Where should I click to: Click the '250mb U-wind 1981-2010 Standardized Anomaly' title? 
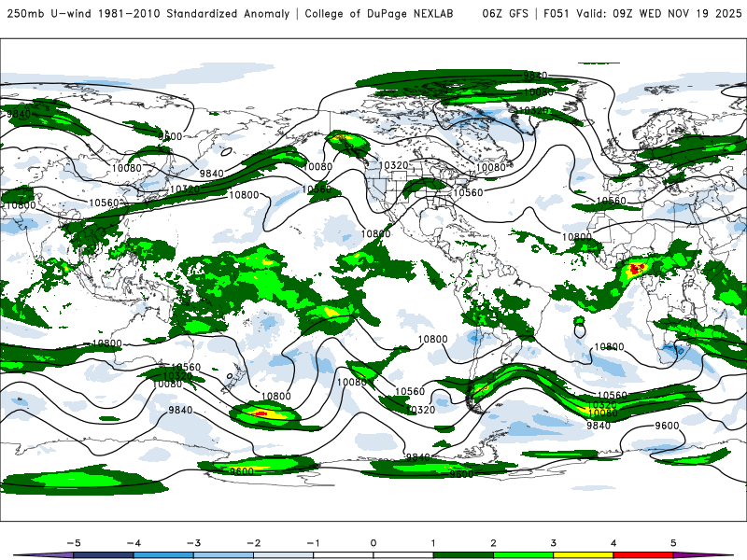pos(148,14)
